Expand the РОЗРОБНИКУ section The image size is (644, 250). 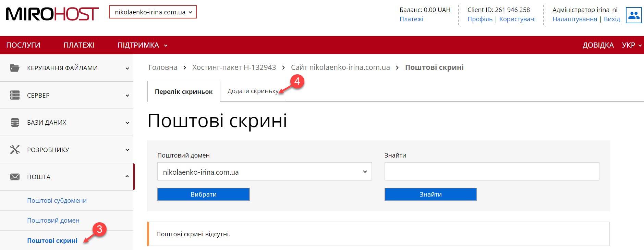click(x=67, y=150)
